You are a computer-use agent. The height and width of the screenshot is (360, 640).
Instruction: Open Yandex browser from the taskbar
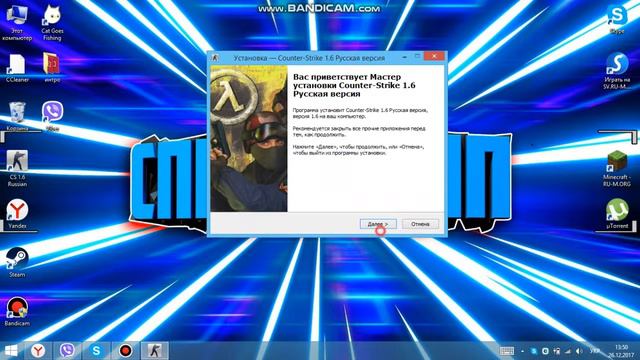tap(38, 351)
